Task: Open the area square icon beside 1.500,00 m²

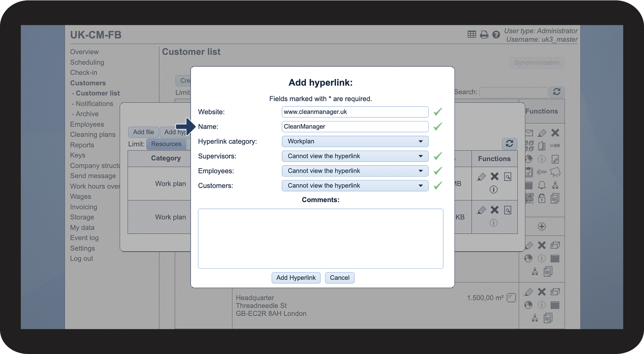Action: point(511,297)
